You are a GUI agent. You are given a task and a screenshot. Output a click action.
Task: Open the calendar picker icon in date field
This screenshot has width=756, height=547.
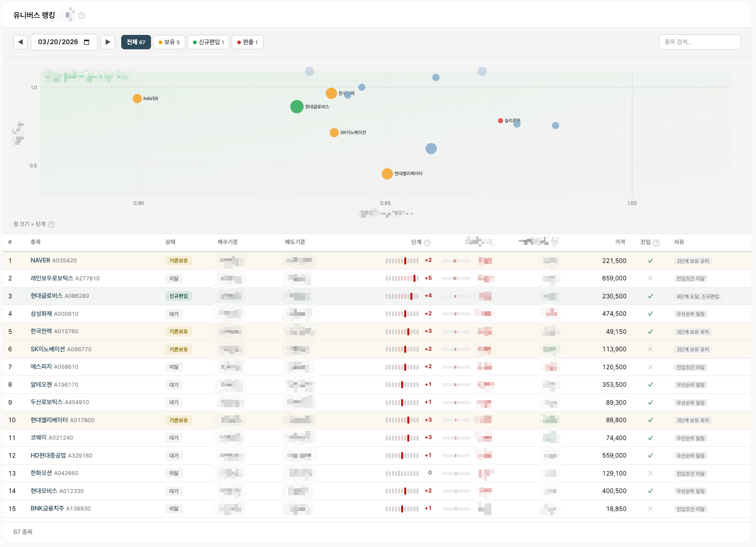click(87, 42)
